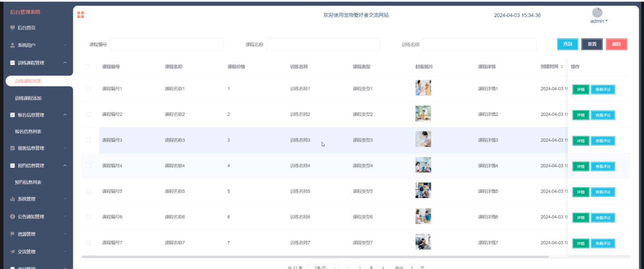Open cover image thumbnail for 课程编号2
This screenshot has width=644, height=269.
[x=423, y=113]
